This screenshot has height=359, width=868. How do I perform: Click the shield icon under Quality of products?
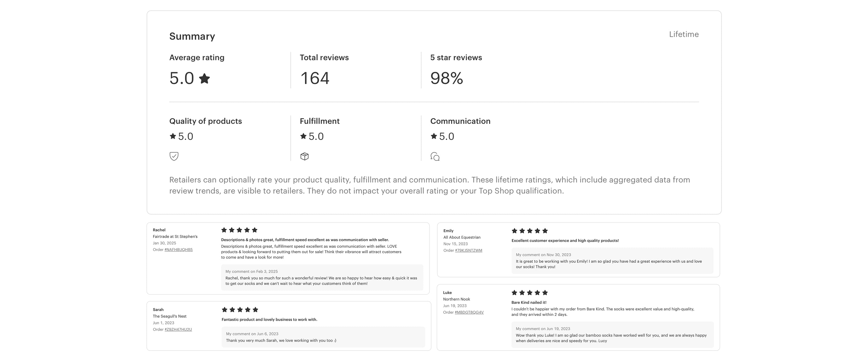(174, 156)
